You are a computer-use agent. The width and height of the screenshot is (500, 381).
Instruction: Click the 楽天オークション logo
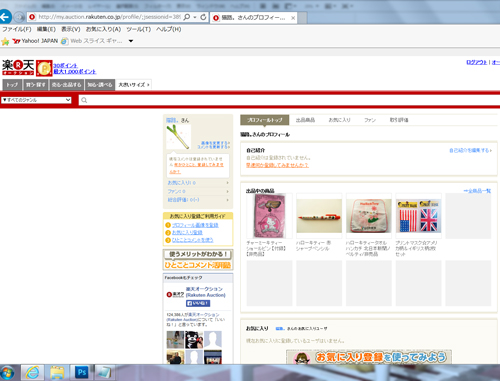click(x=18, y=67)
